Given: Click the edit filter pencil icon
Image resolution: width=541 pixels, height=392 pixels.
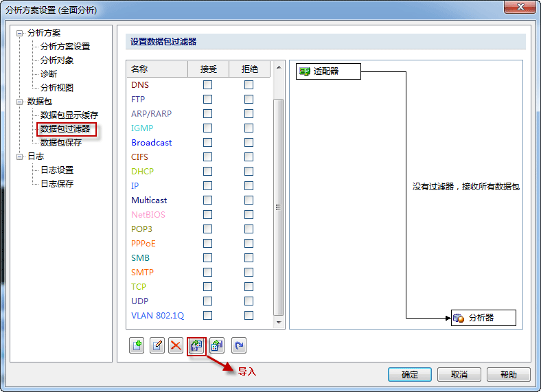Looking at the screenshot, I should (x=157, y=346).
